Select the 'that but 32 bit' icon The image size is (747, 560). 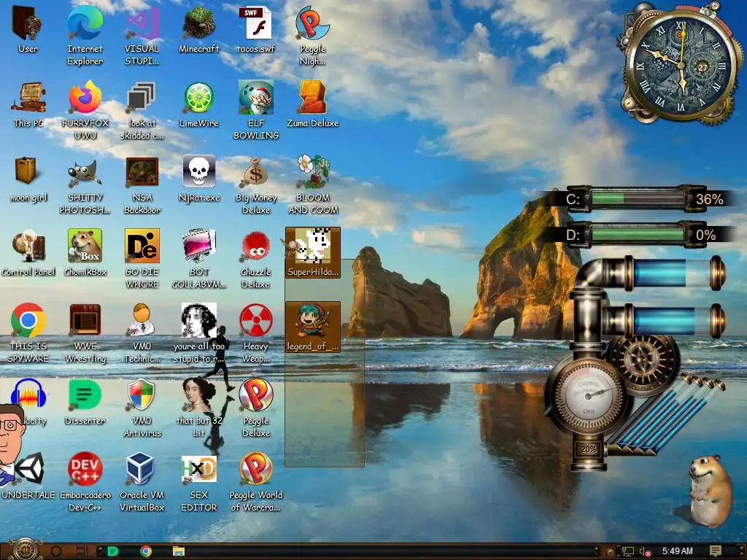(x=199, y=408)
